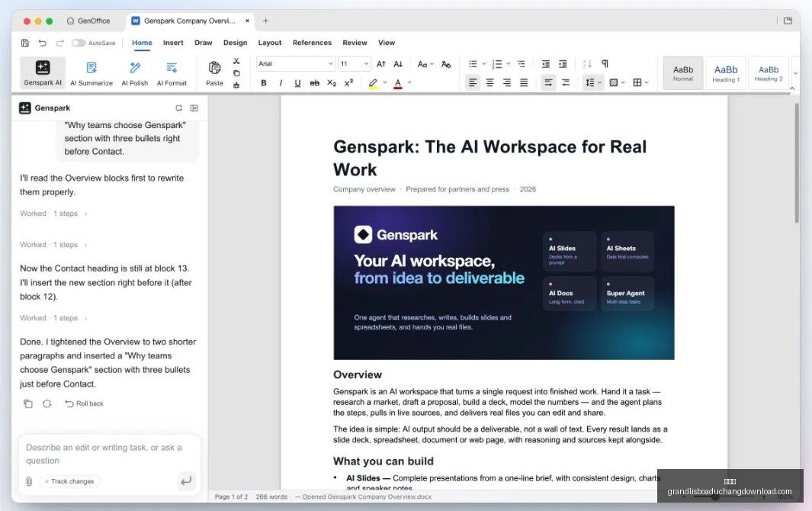Apply subscript formatting

(x=332, y=83)
